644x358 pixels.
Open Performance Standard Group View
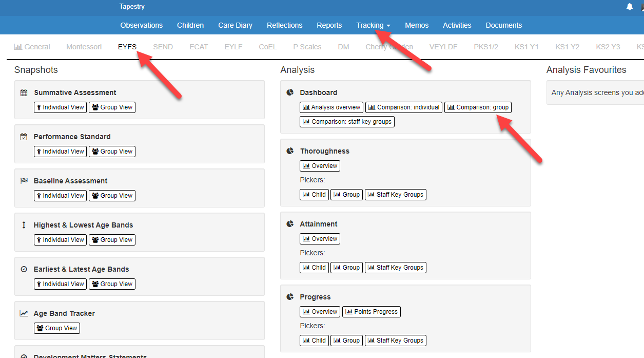coord(112,152)
